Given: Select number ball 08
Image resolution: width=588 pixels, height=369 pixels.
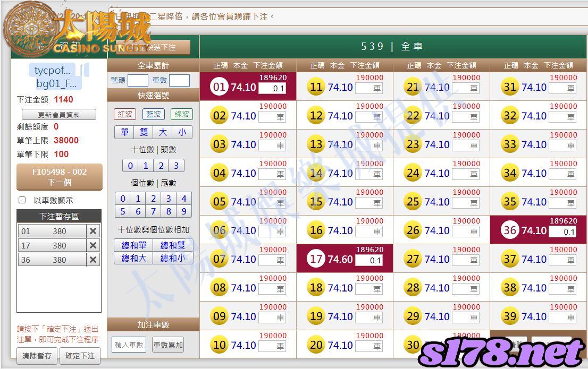Looking at the screenshot, I should click(220, 288).
